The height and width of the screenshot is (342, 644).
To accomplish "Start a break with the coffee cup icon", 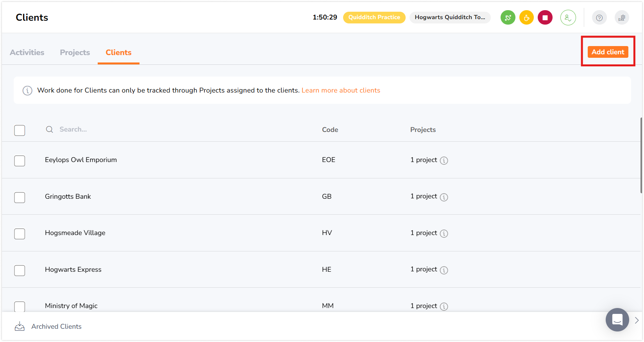I will pos(526,18).
